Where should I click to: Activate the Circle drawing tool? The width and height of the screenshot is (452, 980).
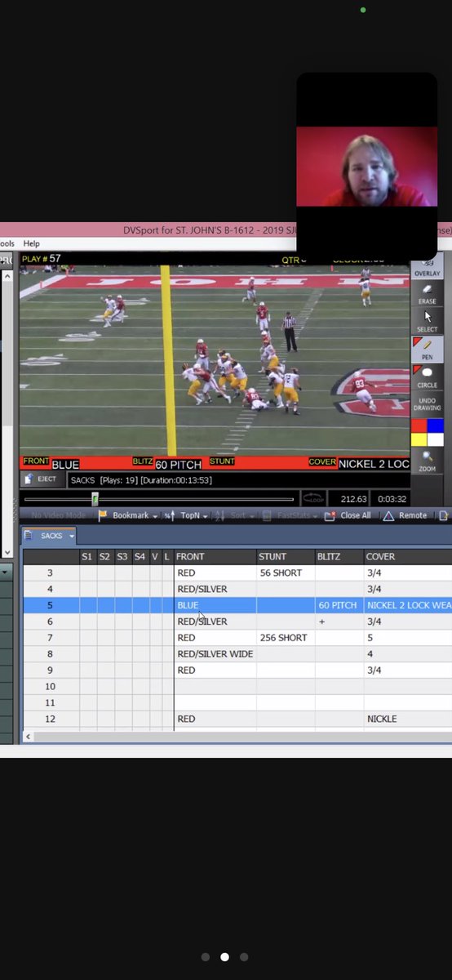point(427,377)
